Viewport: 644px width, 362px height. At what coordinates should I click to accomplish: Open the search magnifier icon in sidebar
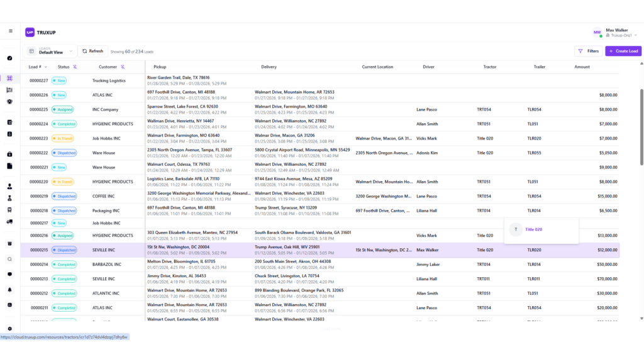(9, 259)
